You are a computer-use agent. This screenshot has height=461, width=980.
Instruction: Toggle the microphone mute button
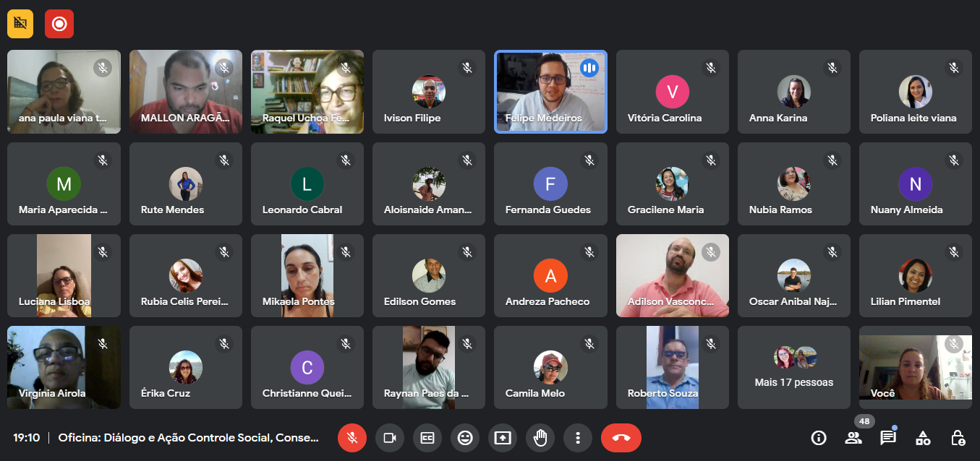tap(352, 438)
